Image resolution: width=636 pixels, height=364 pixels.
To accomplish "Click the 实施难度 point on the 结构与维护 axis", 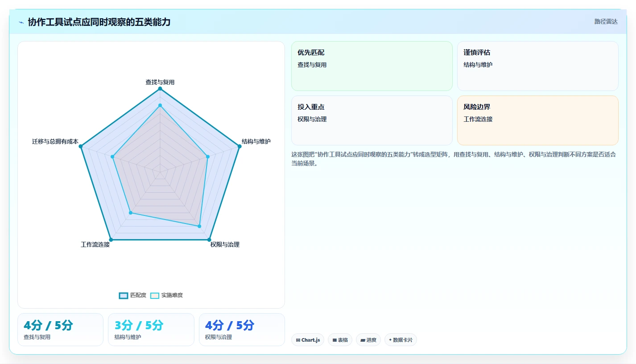I will pyautogui.click(x=208, y=157).
